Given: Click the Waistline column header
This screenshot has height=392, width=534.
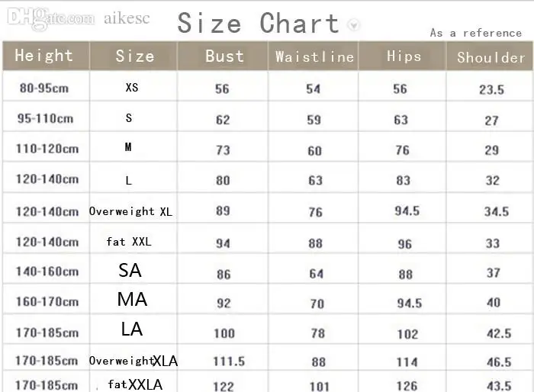Looking at the screenshot, I should pyautogui.click(x=314, y=56).
